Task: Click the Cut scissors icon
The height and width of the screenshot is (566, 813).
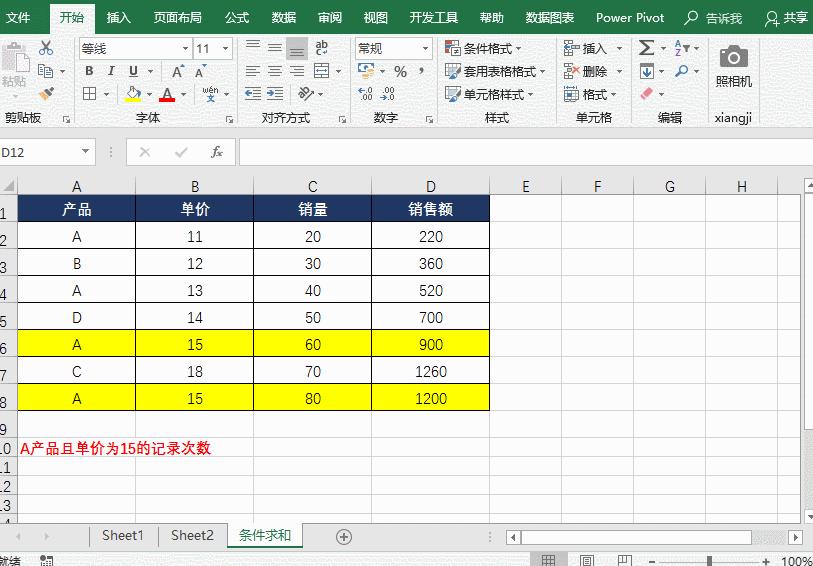Action: 46,48
